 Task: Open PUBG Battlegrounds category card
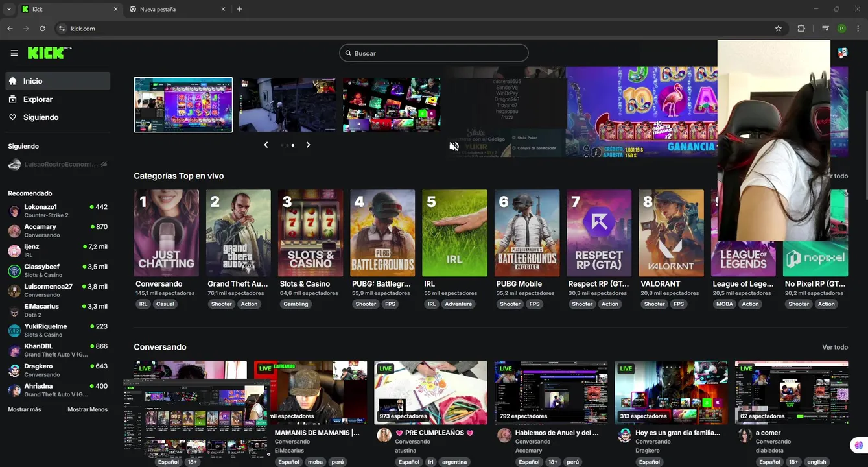point(382,233)
